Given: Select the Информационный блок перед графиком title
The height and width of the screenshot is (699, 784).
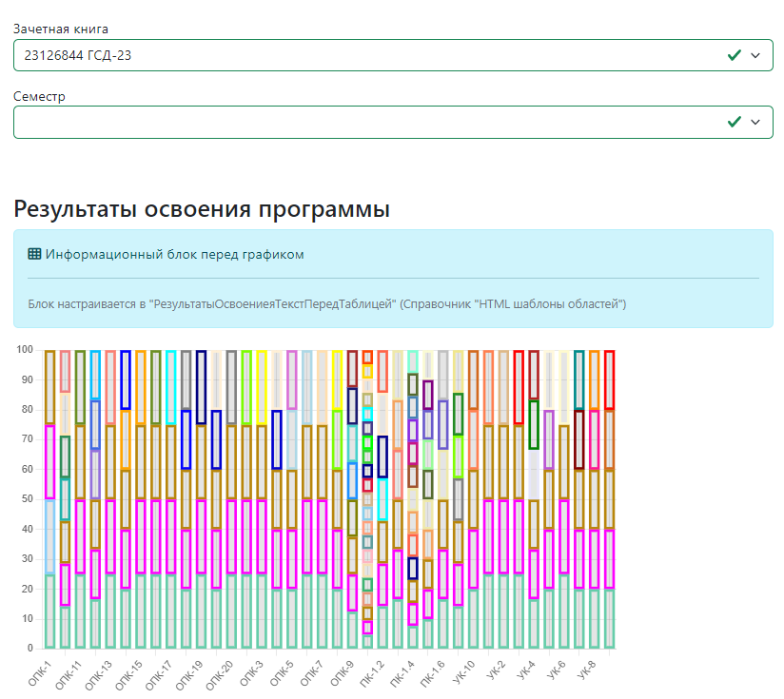Looking at the screenshot, I should tap(174, 254).
